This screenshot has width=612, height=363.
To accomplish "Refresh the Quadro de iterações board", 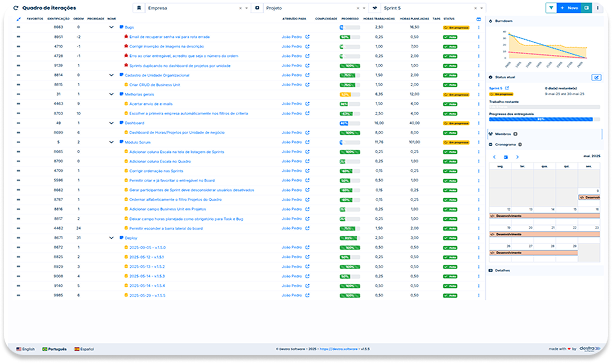I will tap(16, 8).
